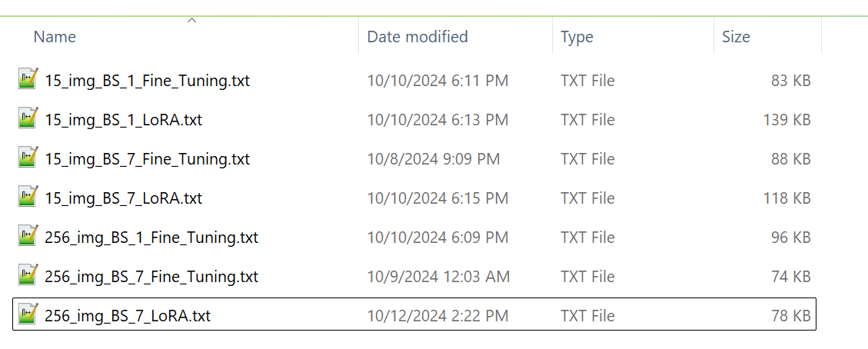The image size is (868, 349).
Task: Sort files by Date modified column
Action: click(417, 36)
